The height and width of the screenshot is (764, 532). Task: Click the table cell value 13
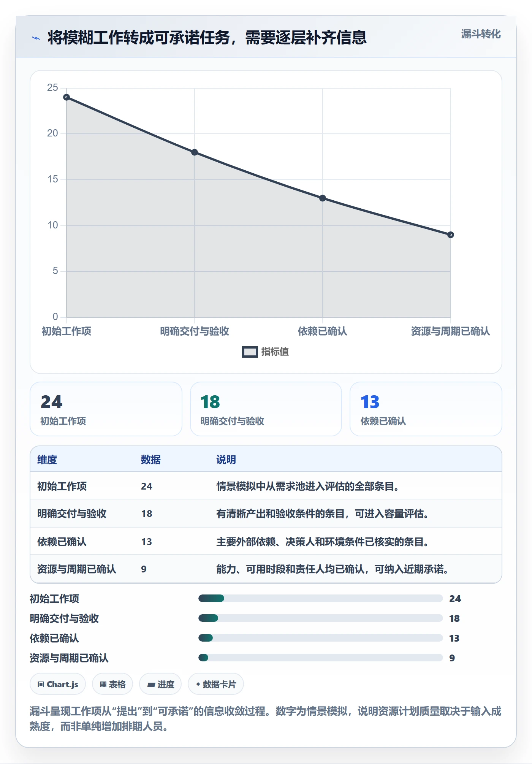pos(147,542)
